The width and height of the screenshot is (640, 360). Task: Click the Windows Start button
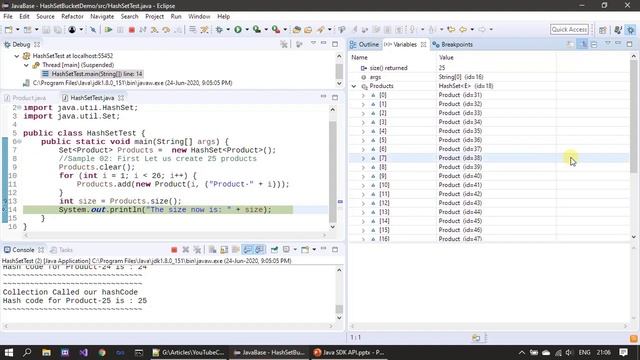9,352
